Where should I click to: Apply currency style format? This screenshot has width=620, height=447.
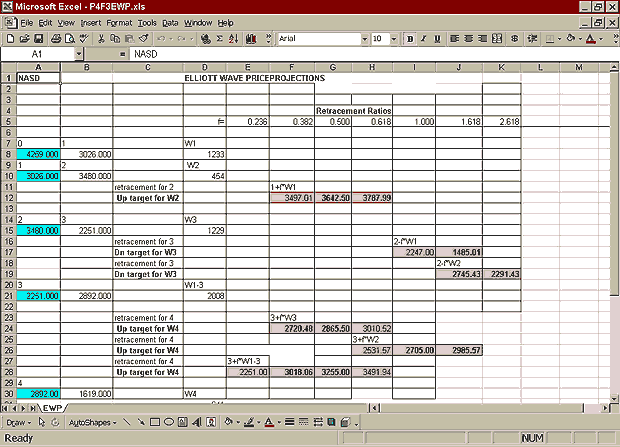[514, 38]
